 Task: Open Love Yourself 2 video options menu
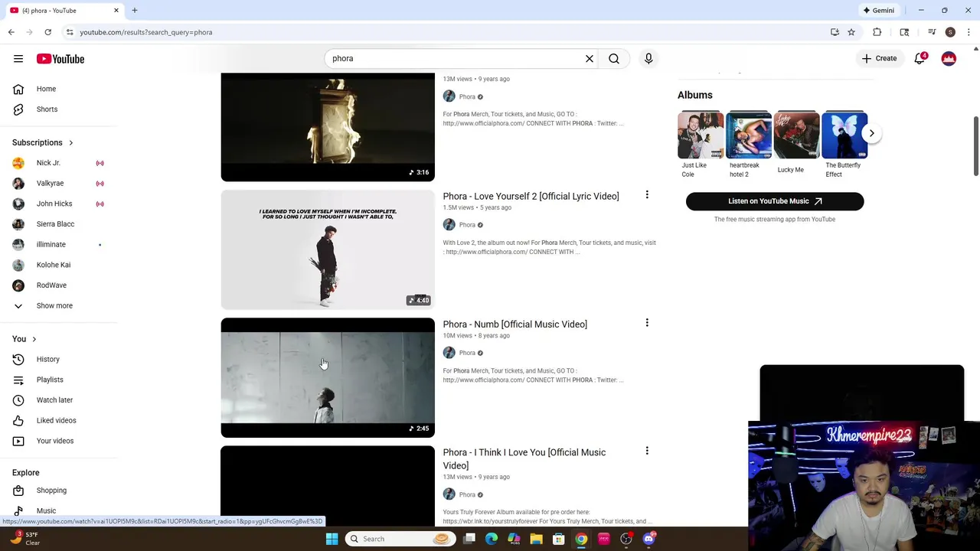tap(647, 195)
